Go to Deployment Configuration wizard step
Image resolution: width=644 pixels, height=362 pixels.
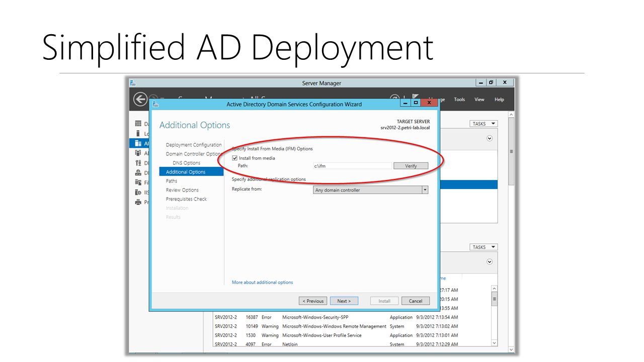pyautogui.click(x=194, y=145)
